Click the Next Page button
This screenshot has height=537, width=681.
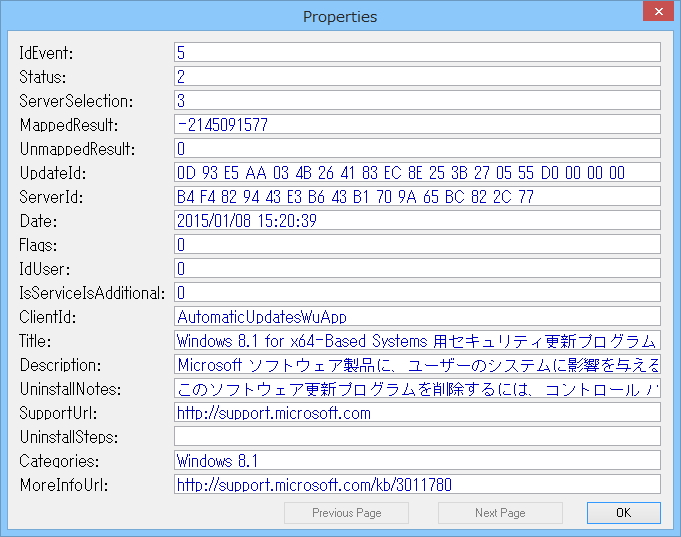[x=500, y=513]
